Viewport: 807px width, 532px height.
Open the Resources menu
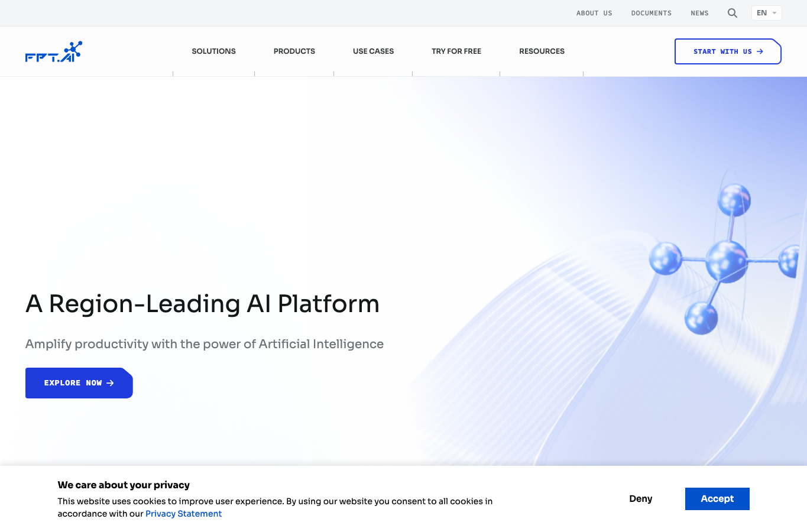(542, 51)
